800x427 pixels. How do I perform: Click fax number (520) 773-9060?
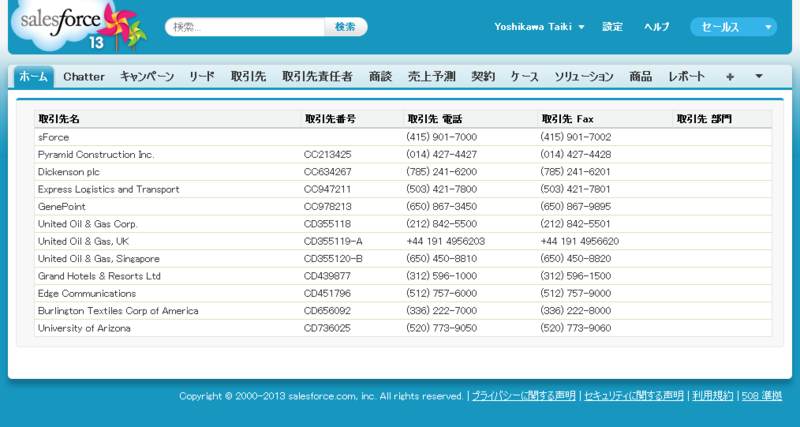point(576,328)
